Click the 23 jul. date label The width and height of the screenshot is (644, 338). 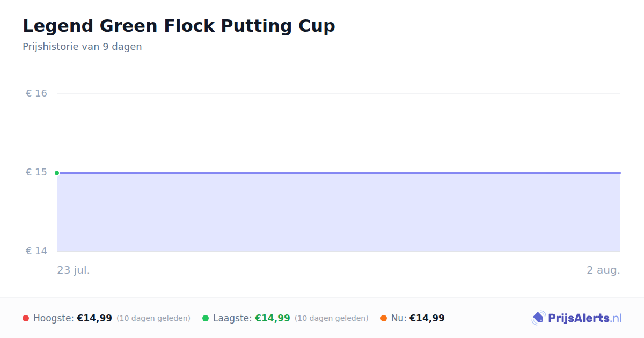(74, 270)
